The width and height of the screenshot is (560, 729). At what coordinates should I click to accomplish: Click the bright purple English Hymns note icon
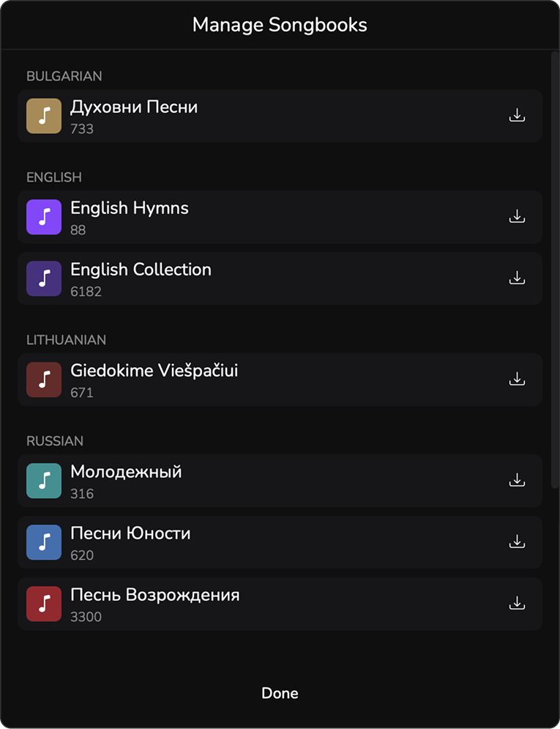point(44,217)
